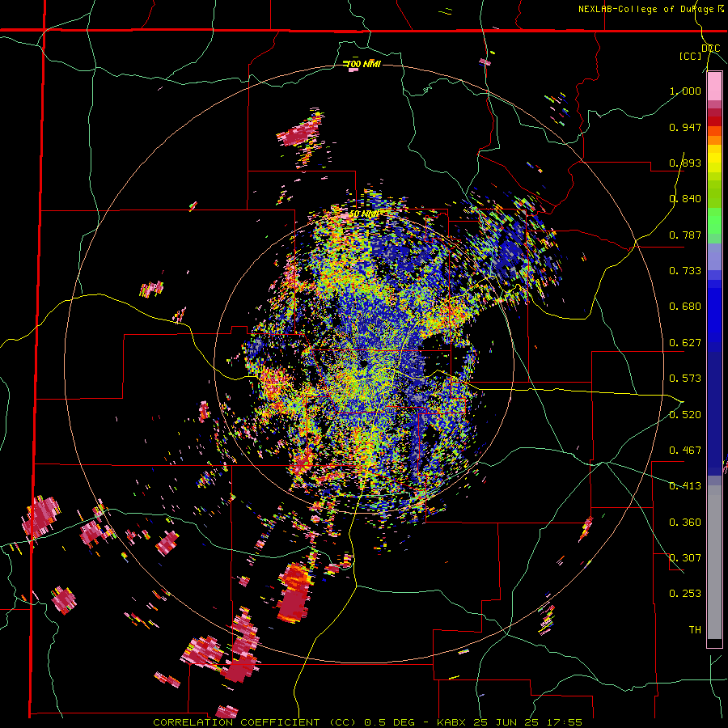Pick the large gray segment of color bar
Viewport: 728px width, 728px height.
[714, 562]
